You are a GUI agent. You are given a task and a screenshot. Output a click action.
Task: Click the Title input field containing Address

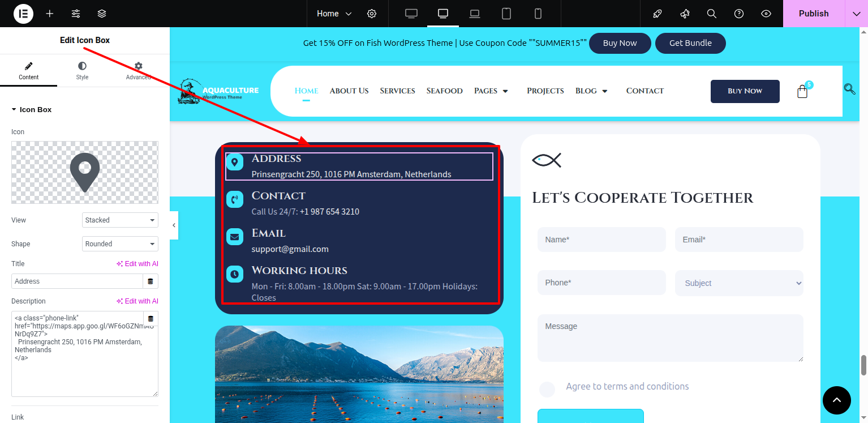[x=77, y=281]
